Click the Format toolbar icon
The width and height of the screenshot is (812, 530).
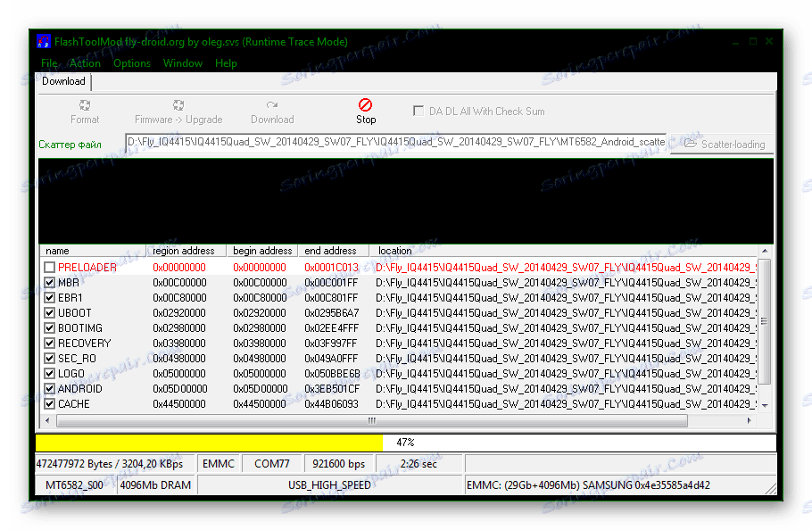tap(85, 105)
